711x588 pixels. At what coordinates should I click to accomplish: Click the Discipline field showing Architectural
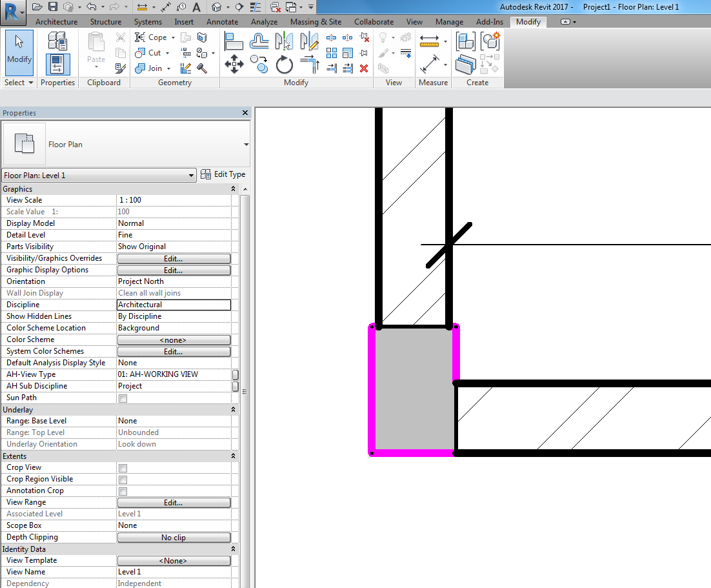[x=174, y=305]
